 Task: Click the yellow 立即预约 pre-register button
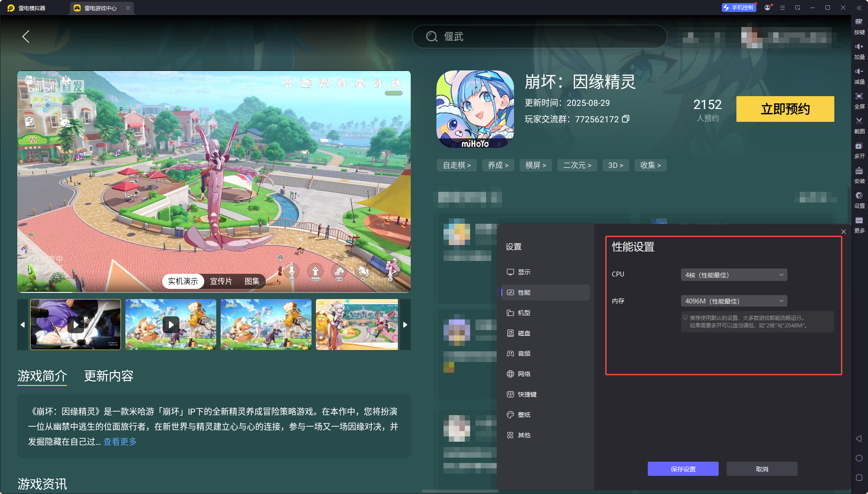(x=785, y=109)
